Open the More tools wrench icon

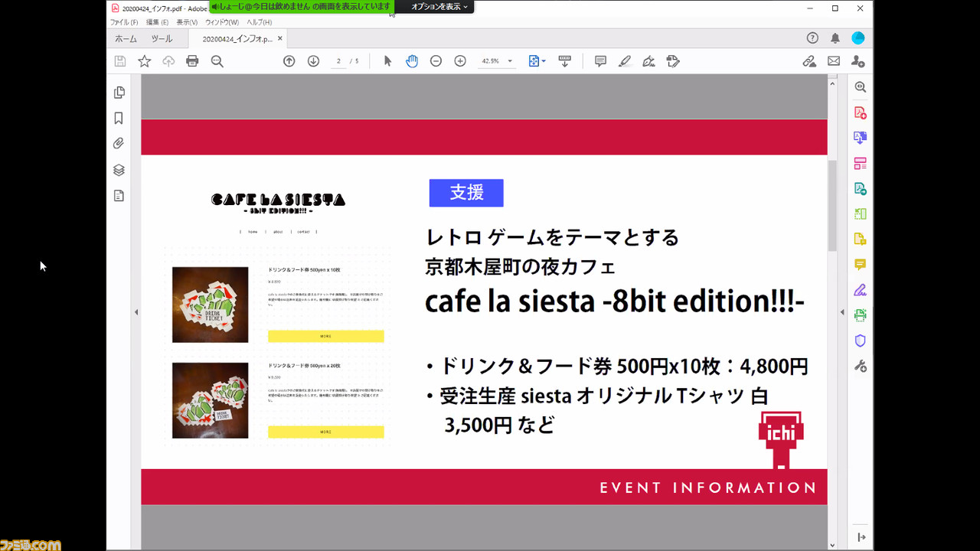point(861,367)
